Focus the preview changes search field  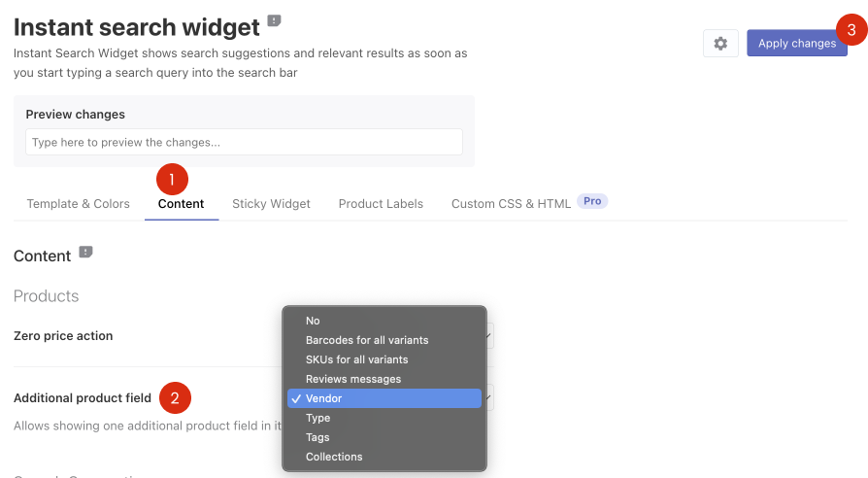click(x=244, y=142)
